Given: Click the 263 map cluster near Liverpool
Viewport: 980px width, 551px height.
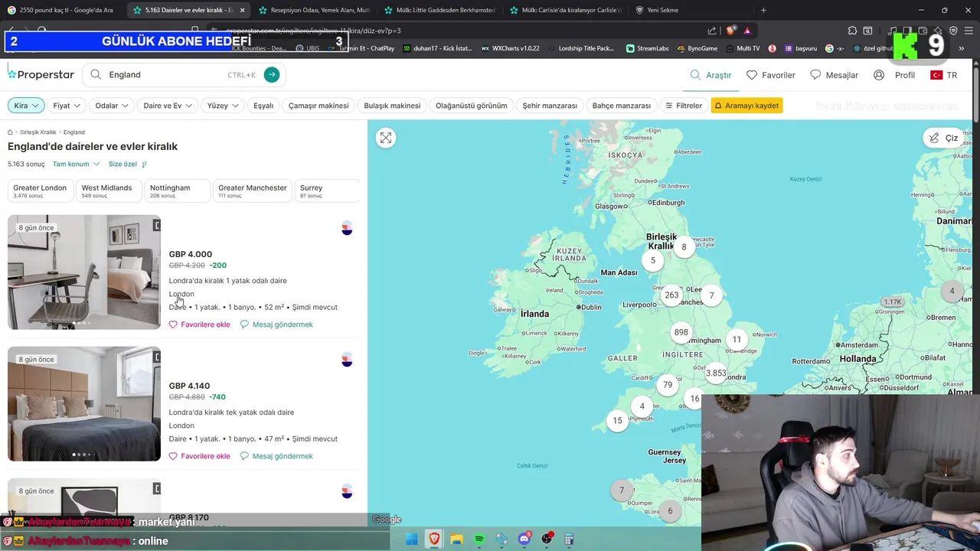Looking at the screenshot, I should [x=671, y=295].
